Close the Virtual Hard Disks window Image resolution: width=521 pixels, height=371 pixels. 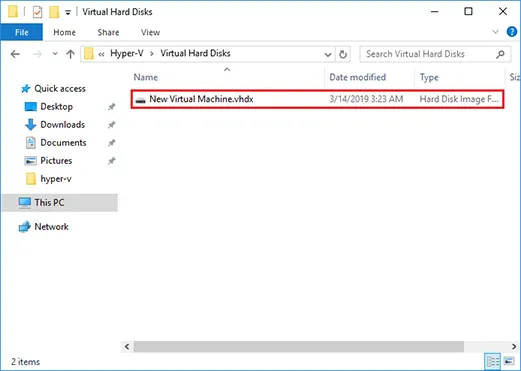(503, 12)
